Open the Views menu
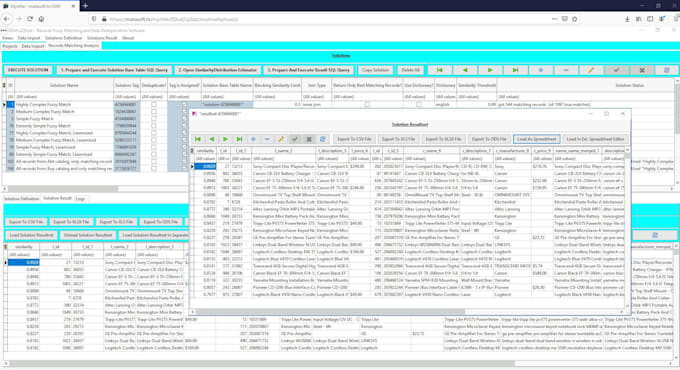Viewport: 680px width, 370px height. [x=7, y=38]
